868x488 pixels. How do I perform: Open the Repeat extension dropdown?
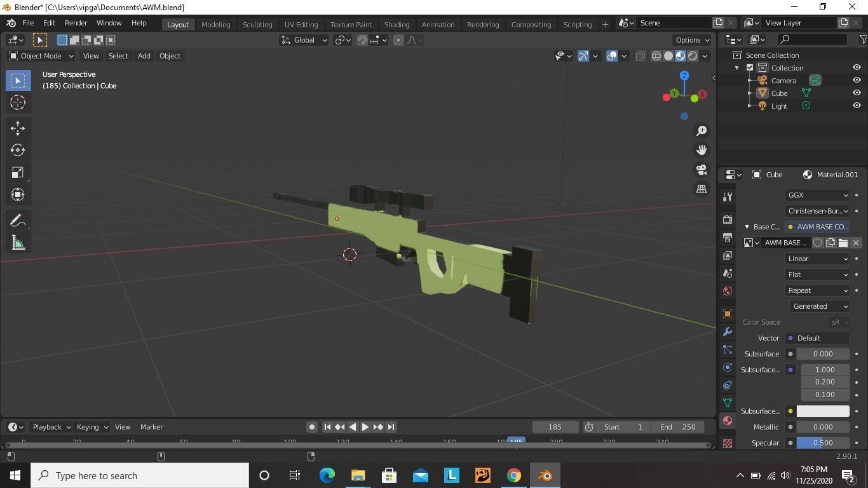[x=817, y=290]
